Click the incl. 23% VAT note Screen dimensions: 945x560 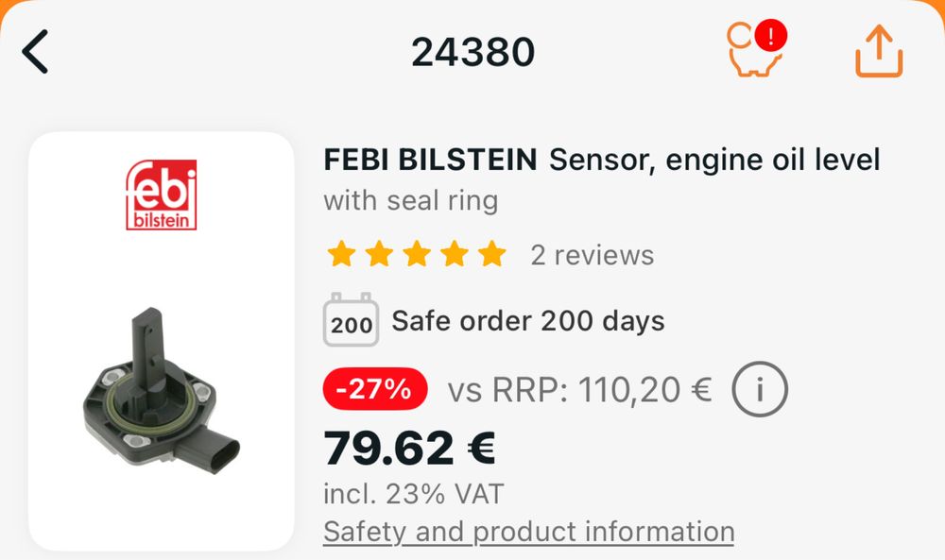point(414,493)
